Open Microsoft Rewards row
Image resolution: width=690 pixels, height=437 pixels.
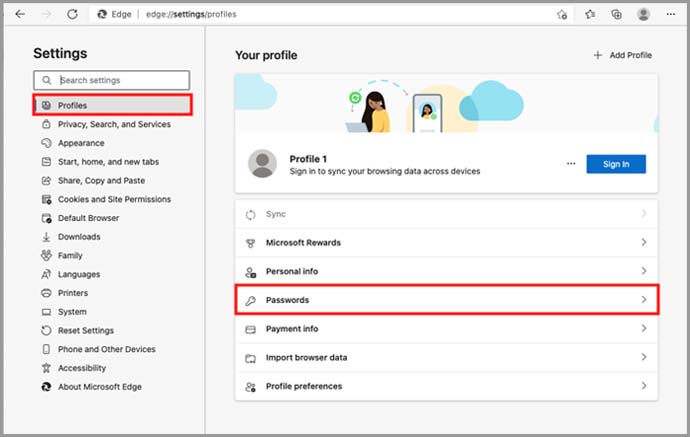pos(446,242)
